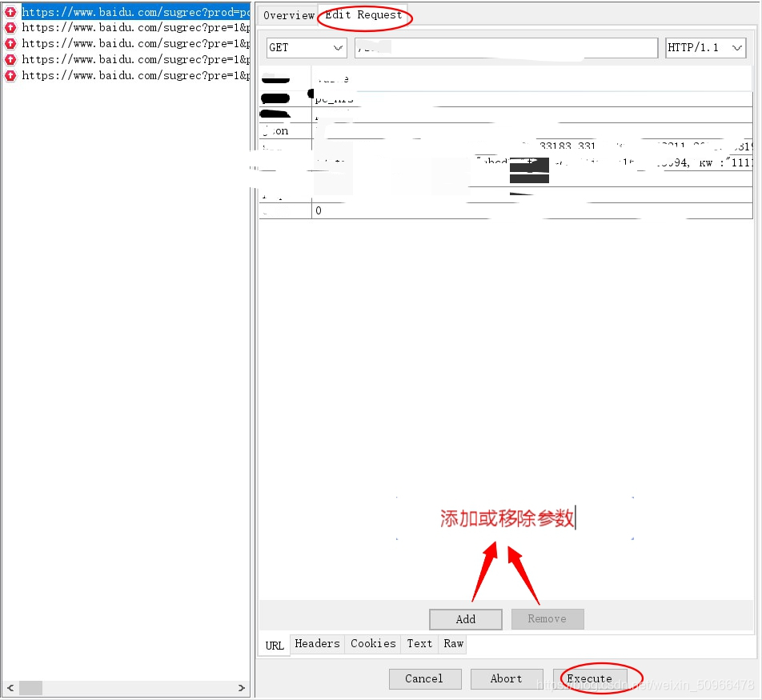The height and width of the screenshot is (700, 762).
Task: Click the red upload icon of highlighted request
Action: pyautogui.click(x=10, y=12)
